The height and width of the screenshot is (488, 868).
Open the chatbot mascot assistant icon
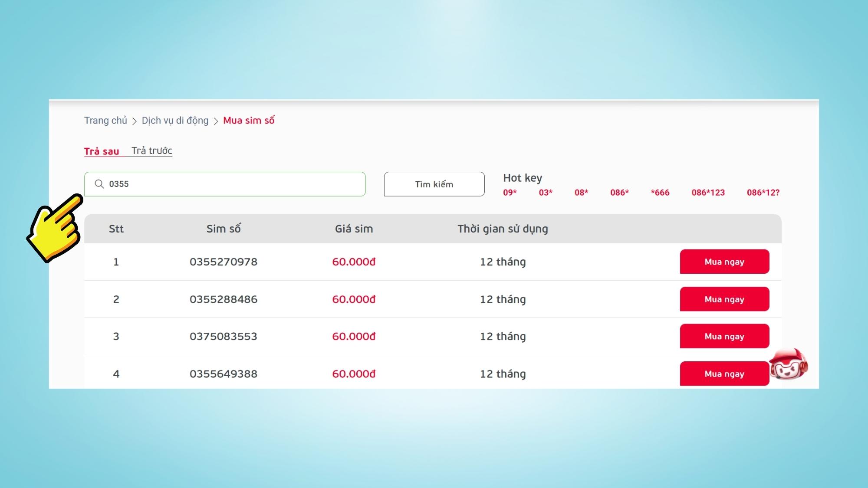click(x=788, y=364)
